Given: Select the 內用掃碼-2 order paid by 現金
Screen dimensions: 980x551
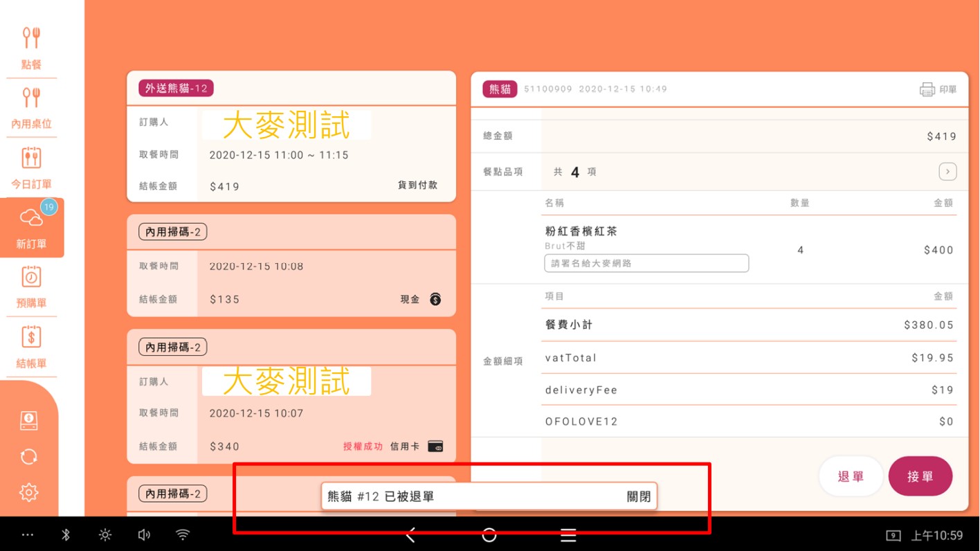Looking at the screenshot, I should [291, 266].
